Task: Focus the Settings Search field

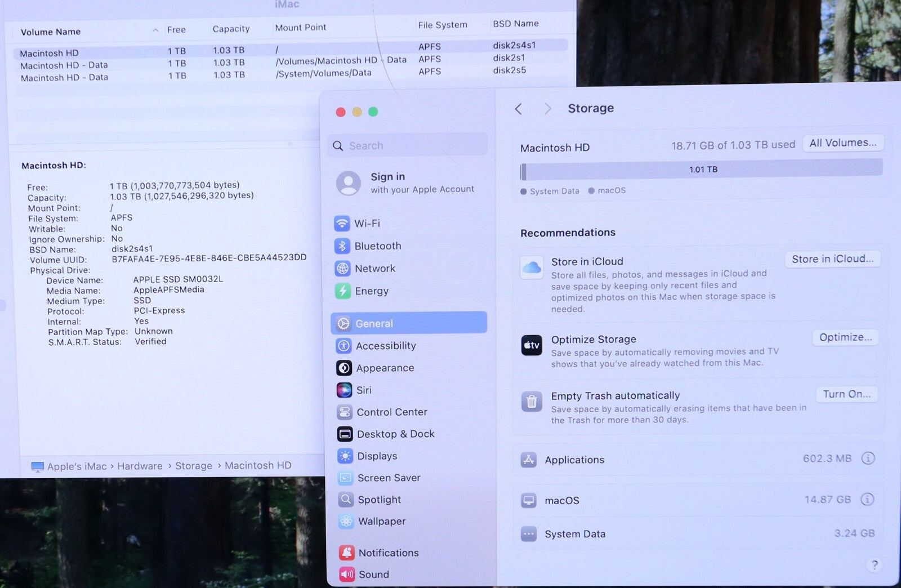Action: click(x=408, y=145)
